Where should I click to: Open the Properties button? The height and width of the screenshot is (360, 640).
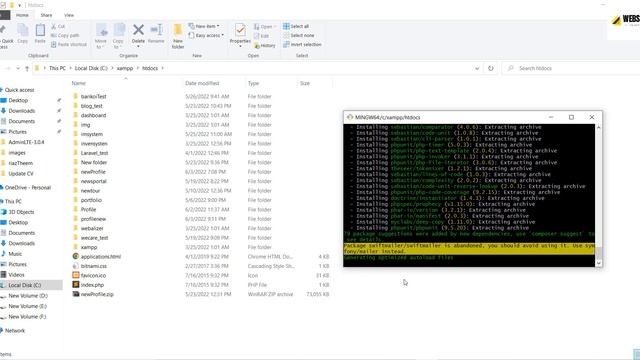tap(240, 35)
